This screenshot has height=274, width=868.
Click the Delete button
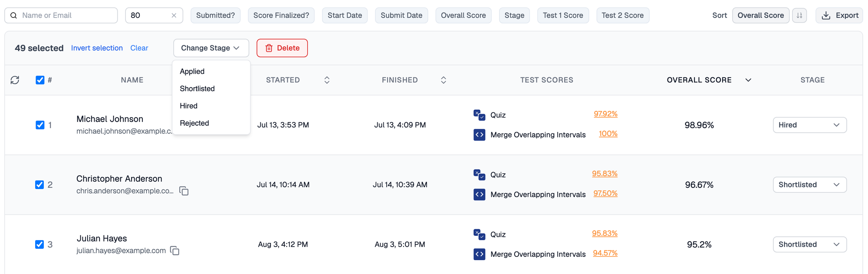pos(282,48)
